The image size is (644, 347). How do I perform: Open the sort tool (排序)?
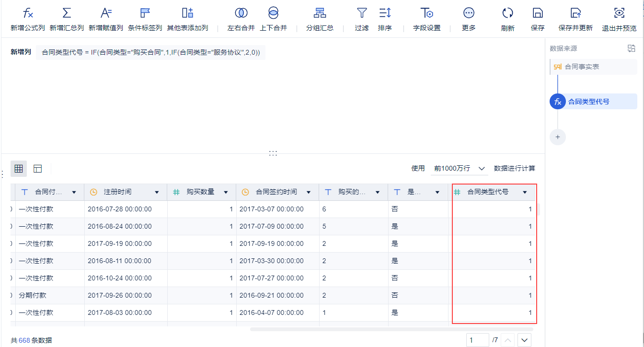coord(385,19)
